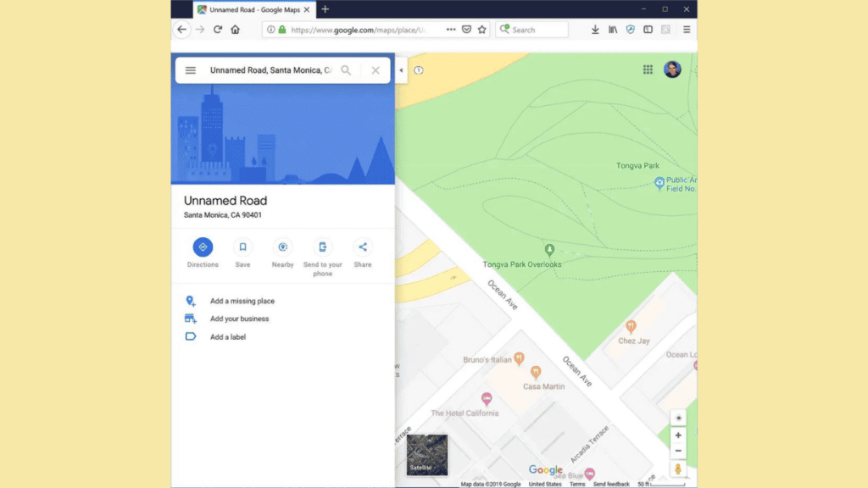Click the Directions icon button
Screen dimensions: 868x488
(203, 247)
